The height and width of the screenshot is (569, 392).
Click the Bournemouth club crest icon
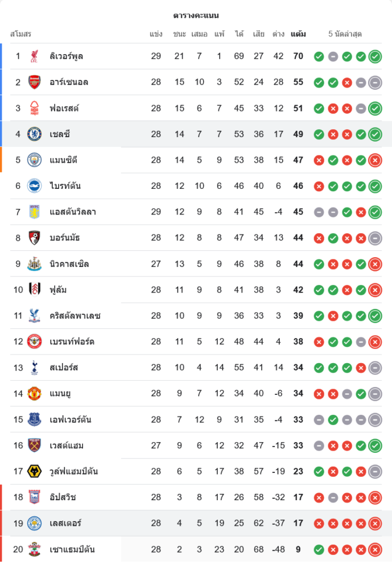(x=35, y=238)
